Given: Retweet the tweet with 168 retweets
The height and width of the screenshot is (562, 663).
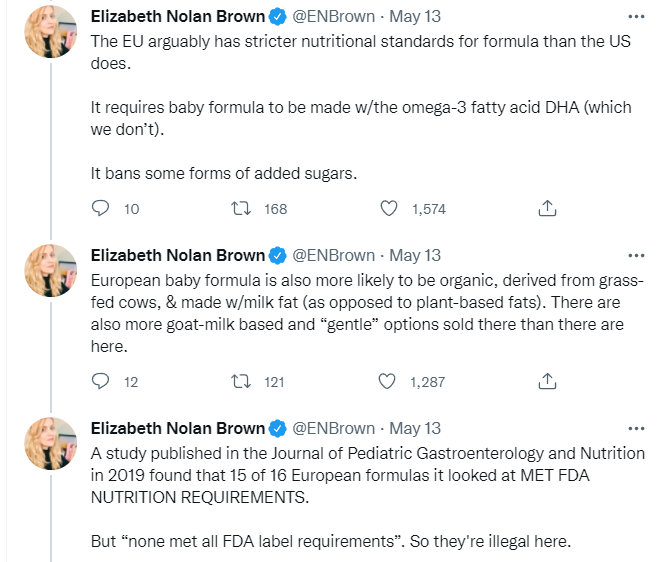Looking at the screenshot, I should click(x=241, y=209).
